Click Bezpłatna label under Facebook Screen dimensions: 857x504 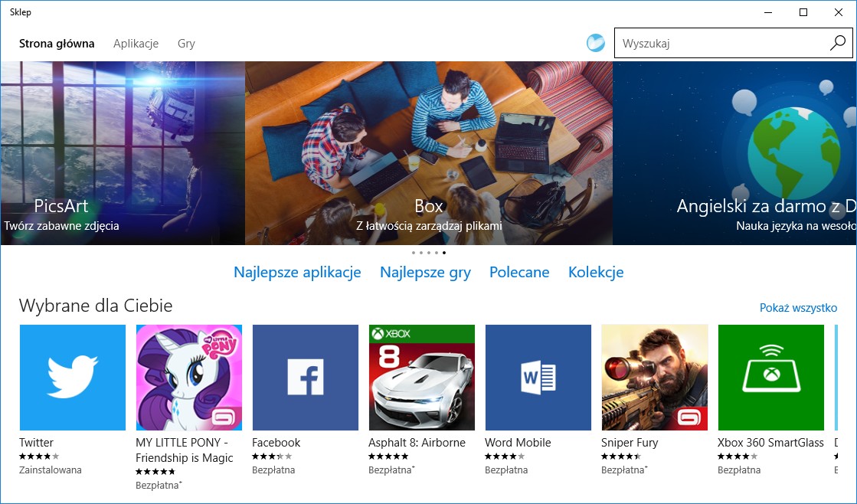pos(273,470)
